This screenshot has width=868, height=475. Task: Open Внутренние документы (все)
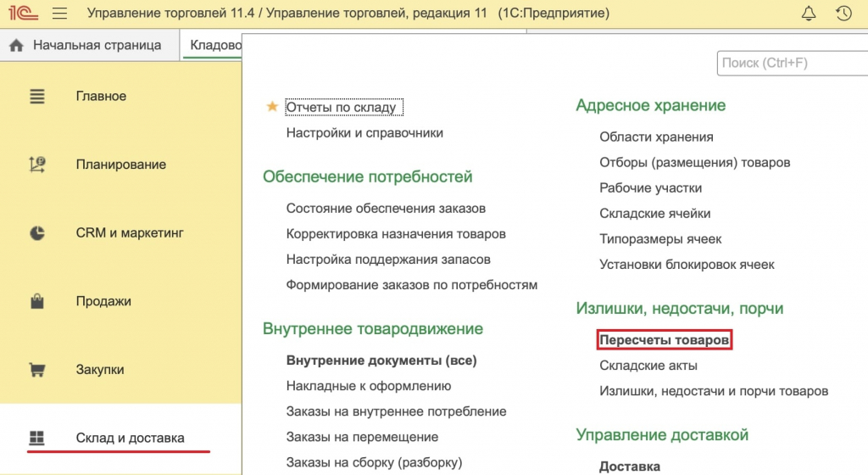(x=381, y=360)
